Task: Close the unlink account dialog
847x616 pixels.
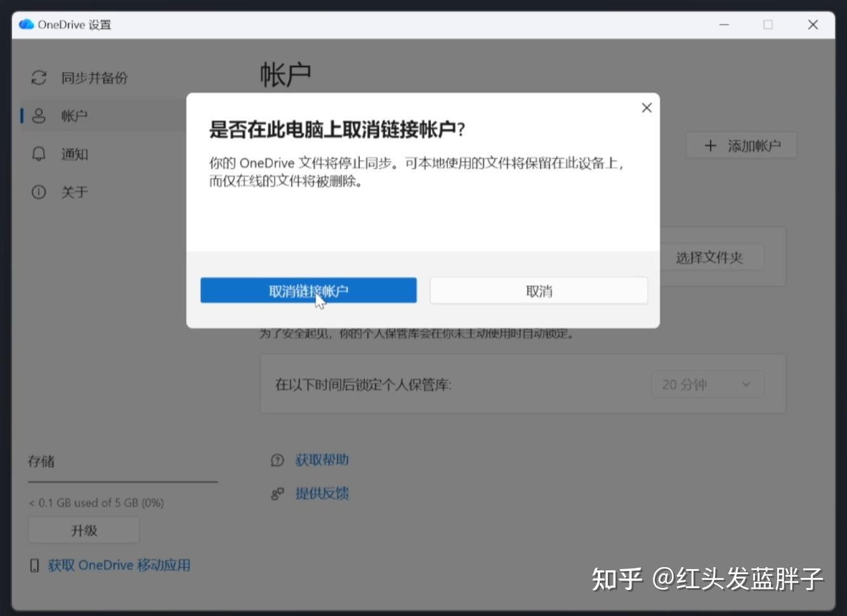Action: 647,108
